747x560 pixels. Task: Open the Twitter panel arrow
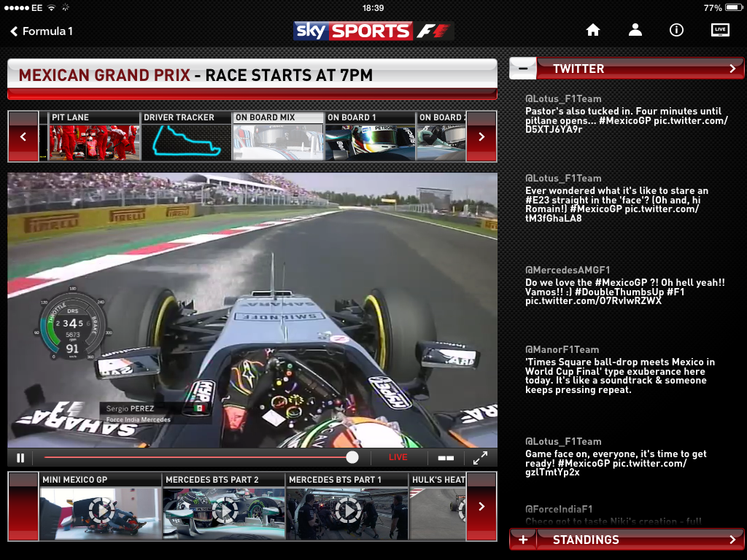732,69
